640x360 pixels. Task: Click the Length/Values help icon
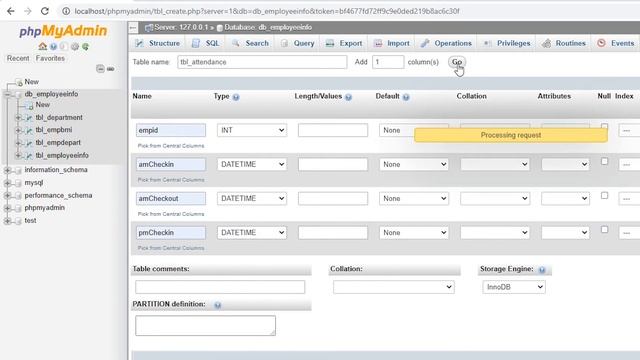click(348, 97)
